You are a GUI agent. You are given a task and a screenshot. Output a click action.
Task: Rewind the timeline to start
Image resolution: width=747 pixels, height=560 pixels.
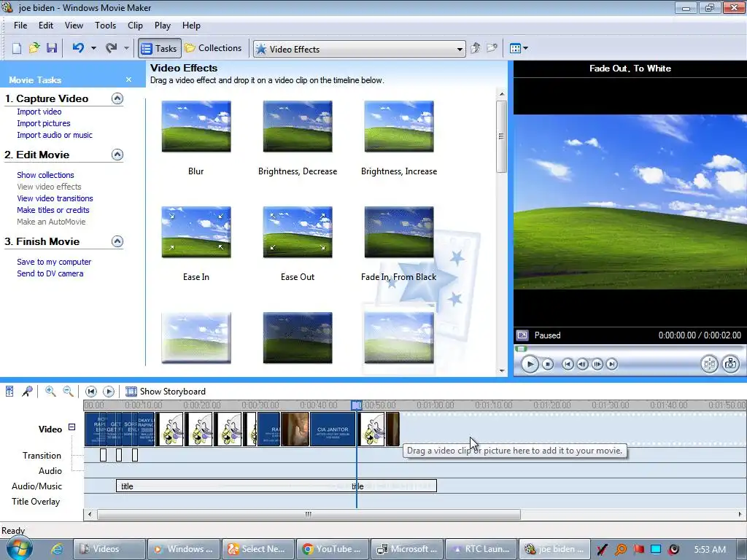[91, 392]
